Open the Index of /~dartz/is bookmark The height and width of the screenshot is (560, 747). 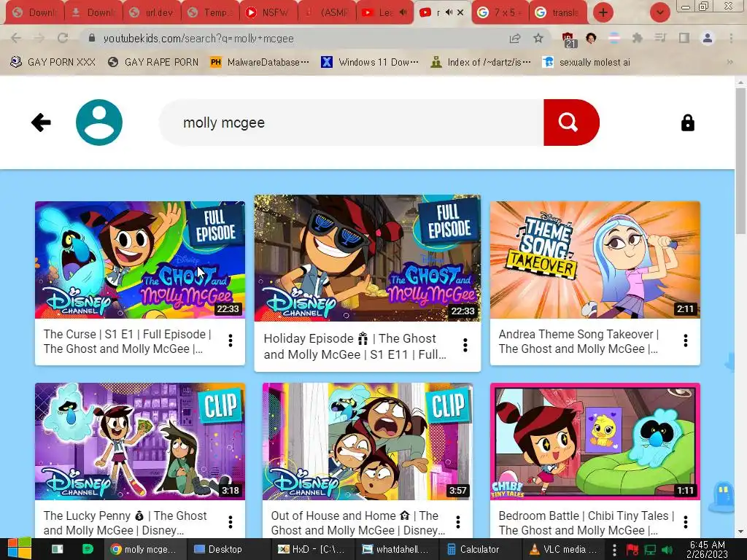(x=481, y=62)
